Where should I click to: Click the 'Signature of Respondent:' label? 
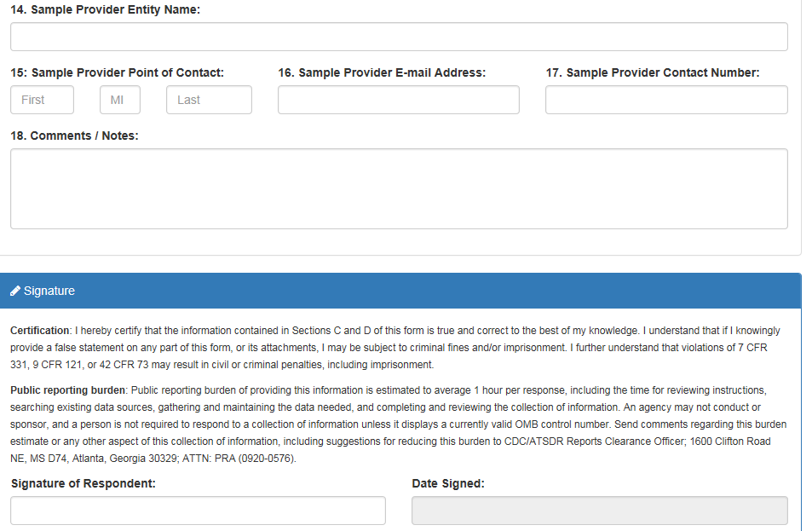click(x=83, y=483)
